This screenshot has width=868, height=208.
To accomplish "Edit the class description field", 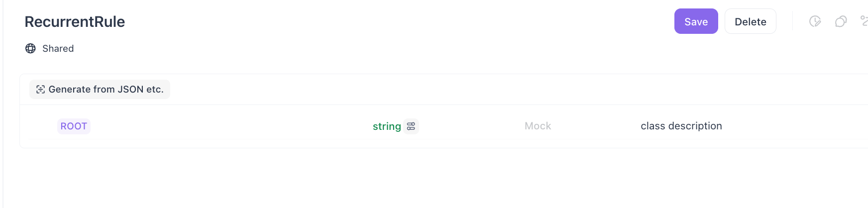I will click(x=681, y=126).
